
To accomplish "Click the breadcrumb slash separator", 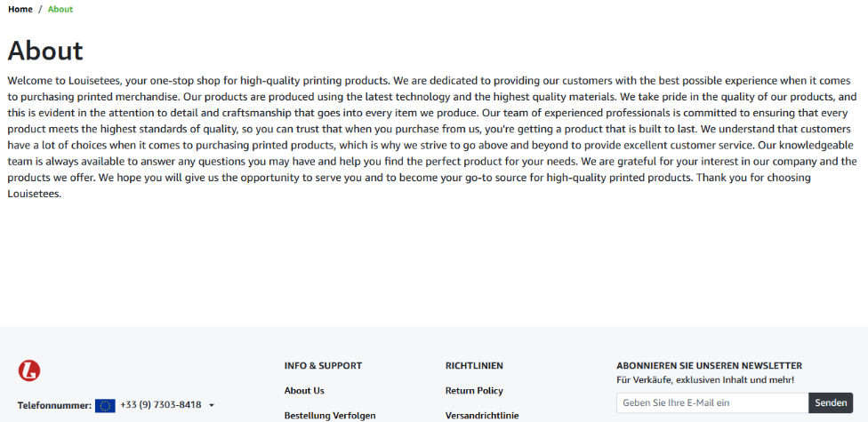I will click(x=40, y=9).
